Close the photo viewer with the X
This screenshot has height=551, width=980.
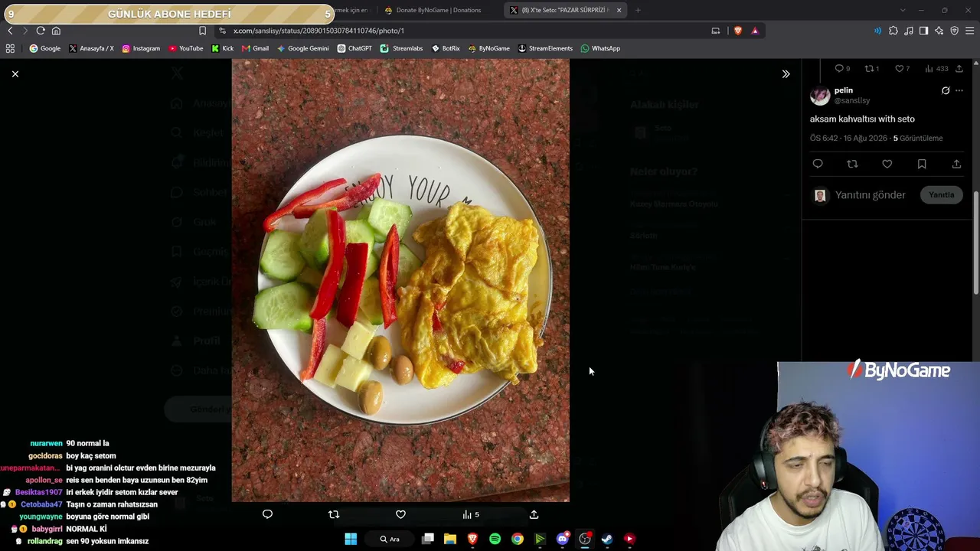point(15,73)
